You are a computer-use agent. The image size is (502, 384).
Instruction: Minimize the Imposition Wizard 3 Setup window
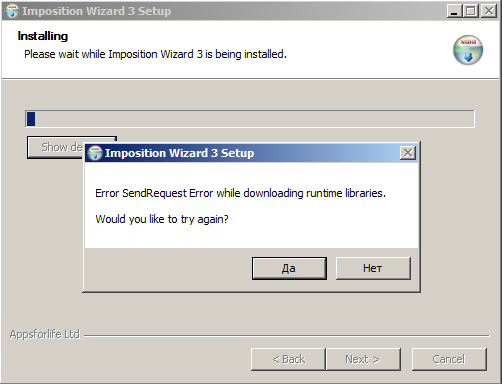tap(454, 11)
